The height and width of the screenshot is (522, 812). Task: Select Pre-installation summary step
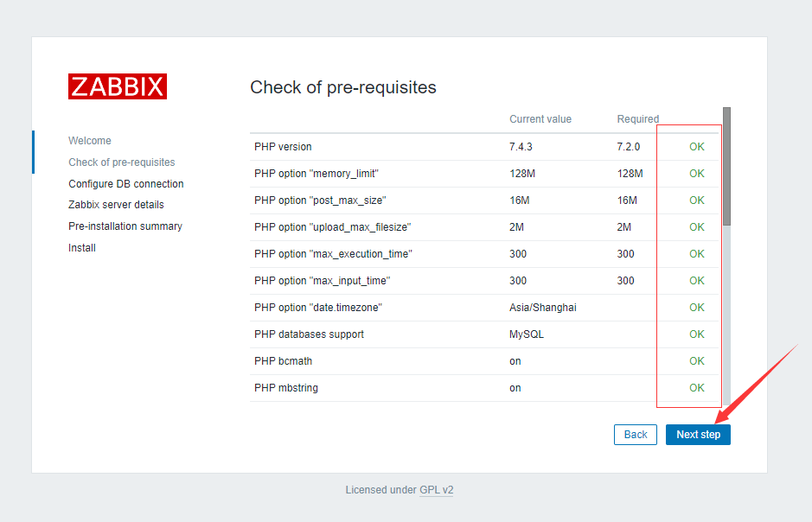click(x=125, y=226)
